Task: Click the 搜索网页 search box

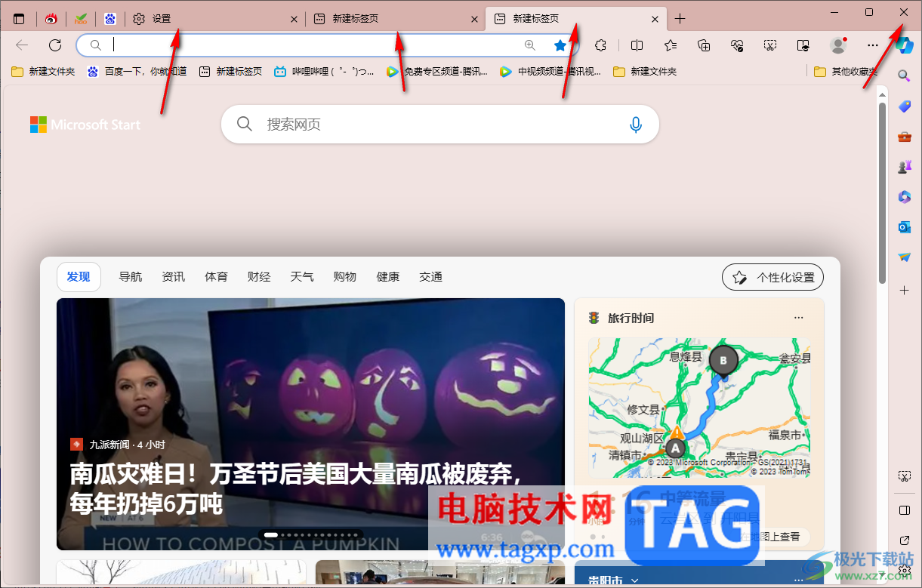Action: 440,124
